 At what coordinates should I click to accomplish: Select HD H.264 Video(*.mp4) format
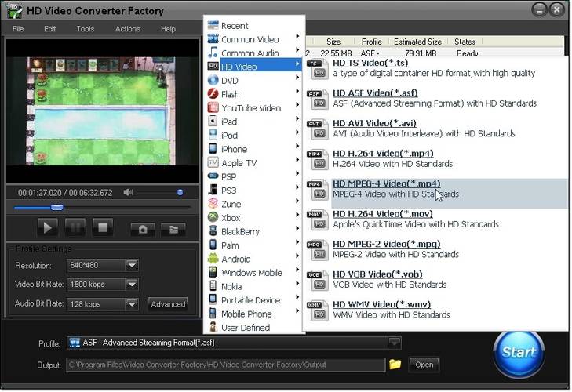pos(436,159)
